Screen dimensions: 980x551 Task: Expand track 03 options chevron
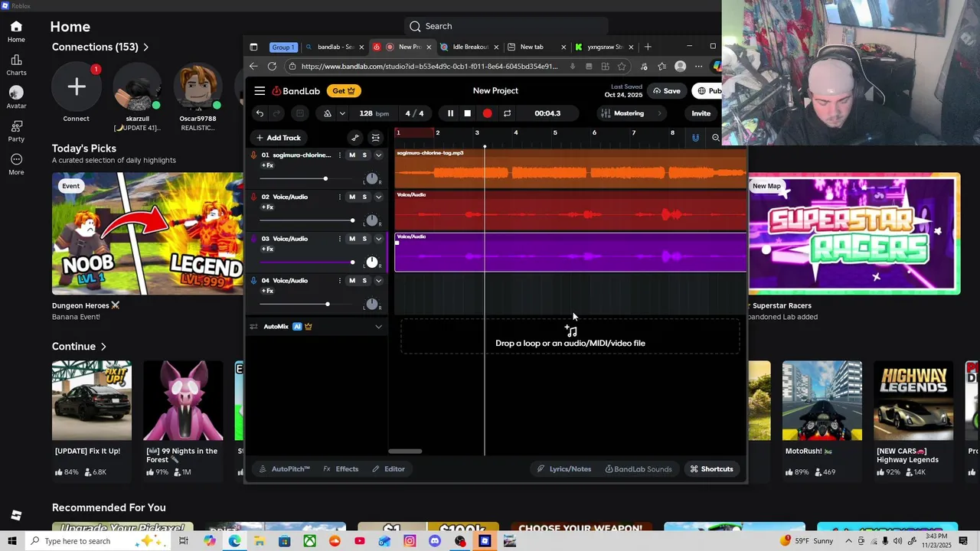(x=378, y=239)
